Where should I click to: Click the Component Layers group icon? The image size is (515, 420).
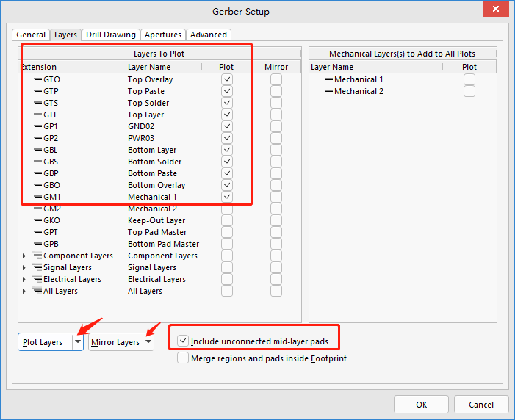[37, 256]
